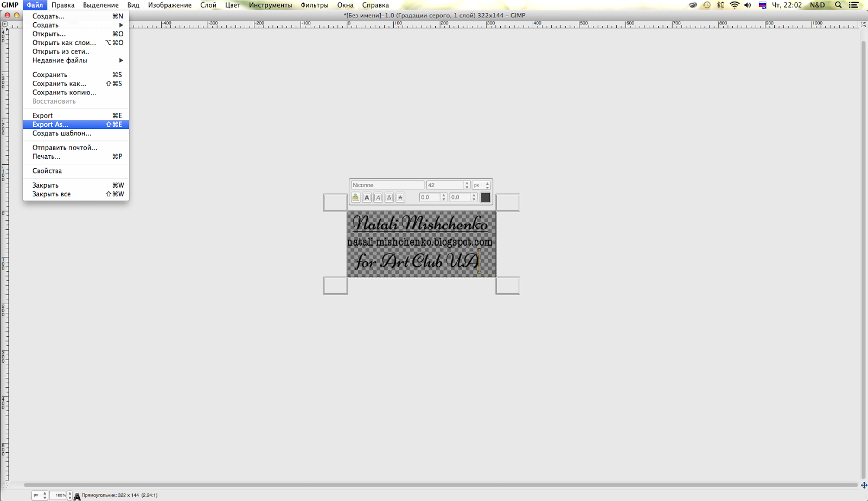Step the baseline offset spinner arrows

coord(444,197)
